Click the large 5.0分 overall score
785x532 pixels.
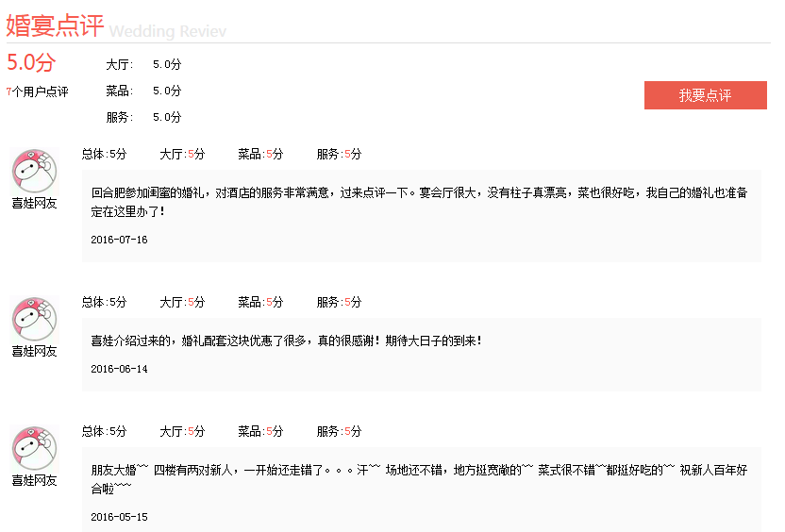pyautogui.click(x=31, y=63)
